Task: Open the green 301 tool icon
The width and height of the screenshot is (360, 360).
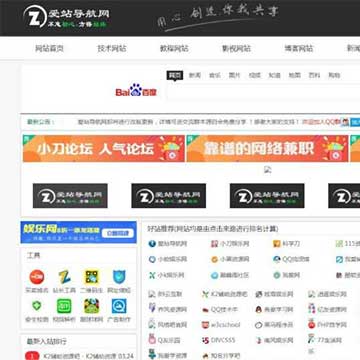Action: (x=64, y=306)
